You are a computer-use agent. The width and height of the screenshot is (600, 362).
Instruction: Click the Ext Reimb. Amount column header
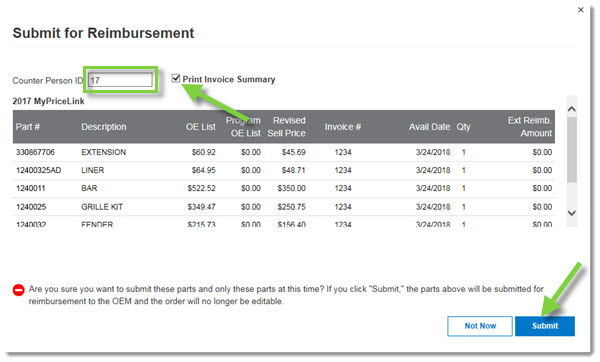point(530,127)
